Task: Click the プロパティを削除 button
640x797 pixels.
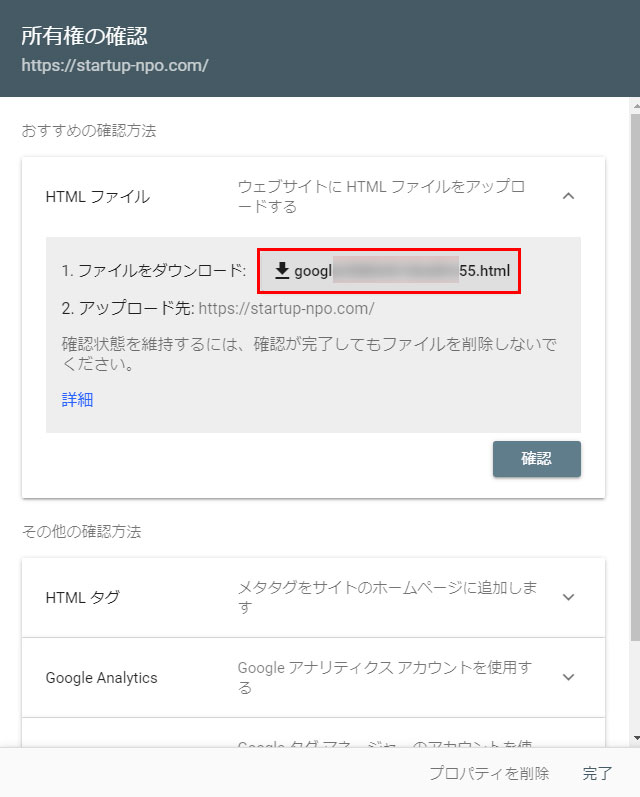Action: [489, 773]
